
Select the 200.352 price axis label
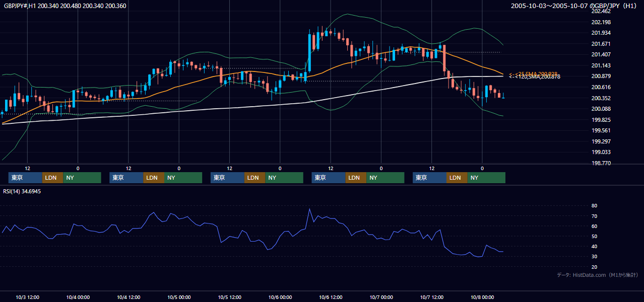[601, 99]
